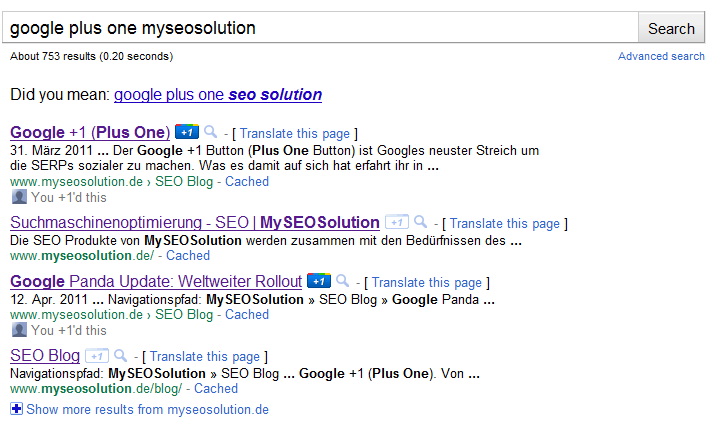Click 'Show more results from myseosolution.de' link

tap(147, 409)
